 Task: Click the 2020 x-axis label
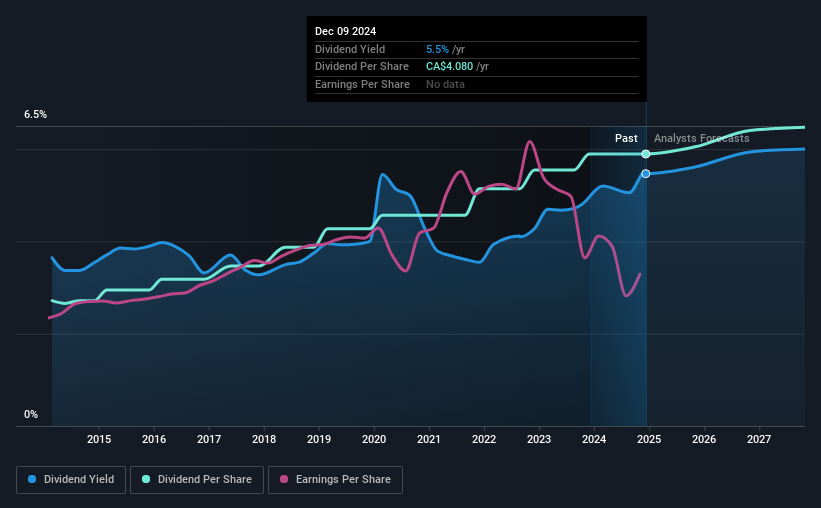pos(374,439)
